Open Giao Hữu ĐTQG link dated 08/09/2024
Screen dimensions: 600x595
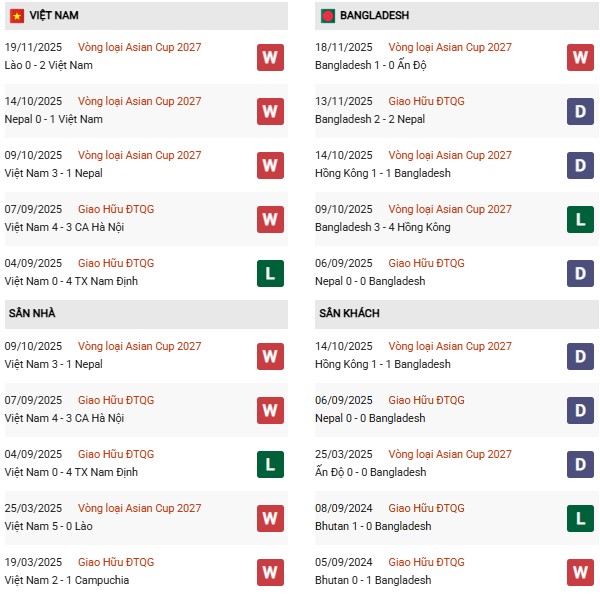(426, 508)
